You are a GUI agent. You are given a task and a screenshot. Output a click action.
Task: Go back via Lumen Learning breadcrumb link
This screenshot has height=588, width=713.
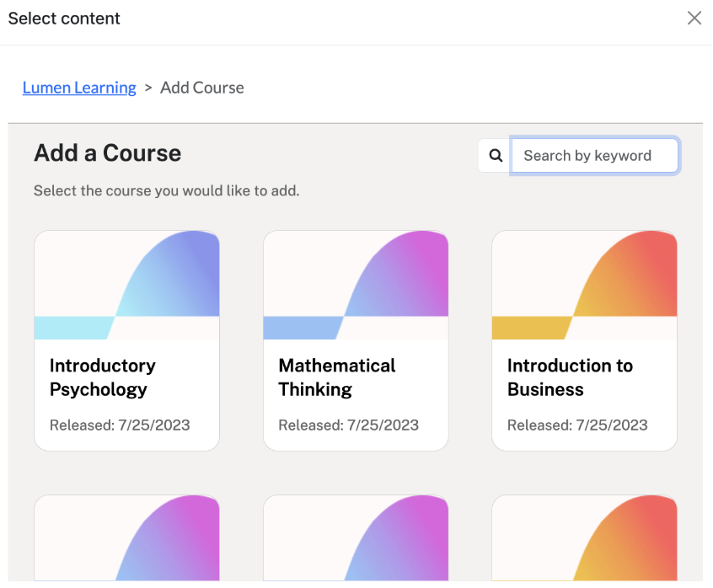coord(79,88)
